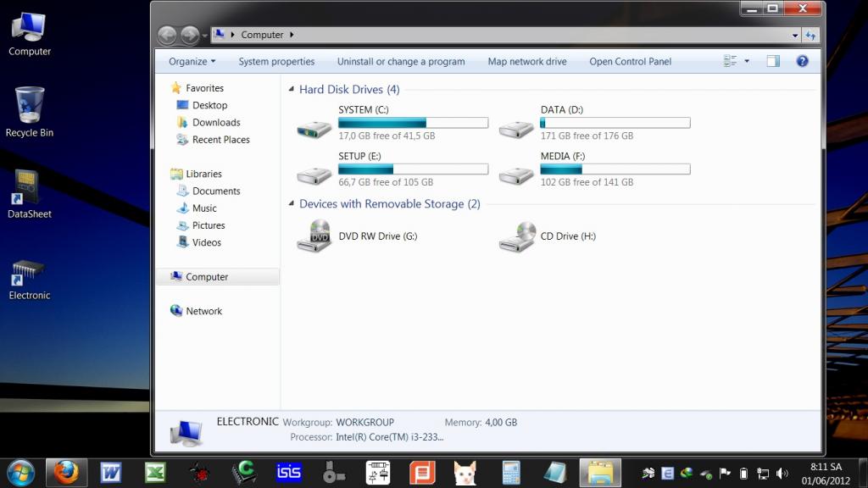Select Documents library
Viewport: 868px width, 488px height.
coord(216,191)
